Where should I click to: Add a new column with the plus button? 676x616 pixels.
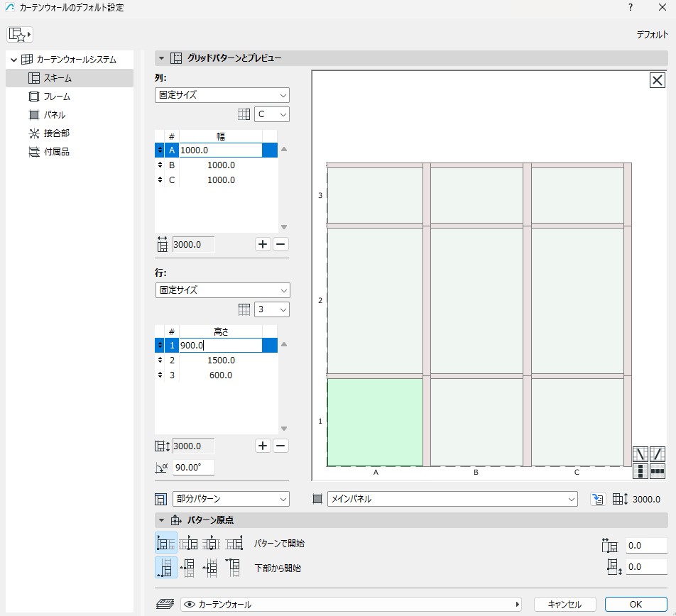pos(263,244)
